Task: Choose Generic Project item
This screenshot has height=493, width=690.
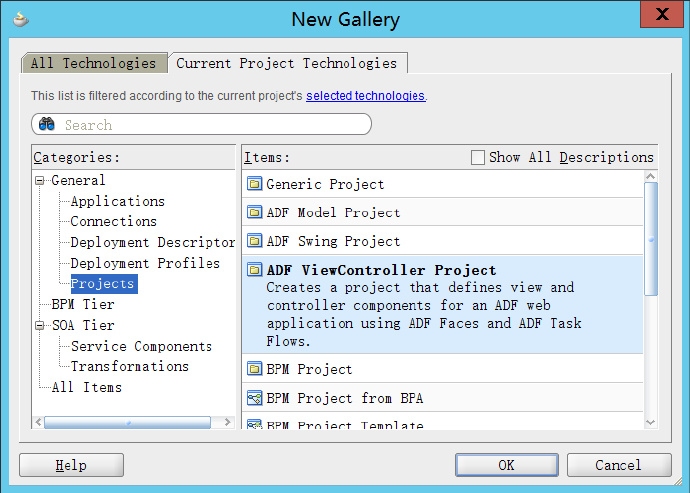Action: click(442, 184)
